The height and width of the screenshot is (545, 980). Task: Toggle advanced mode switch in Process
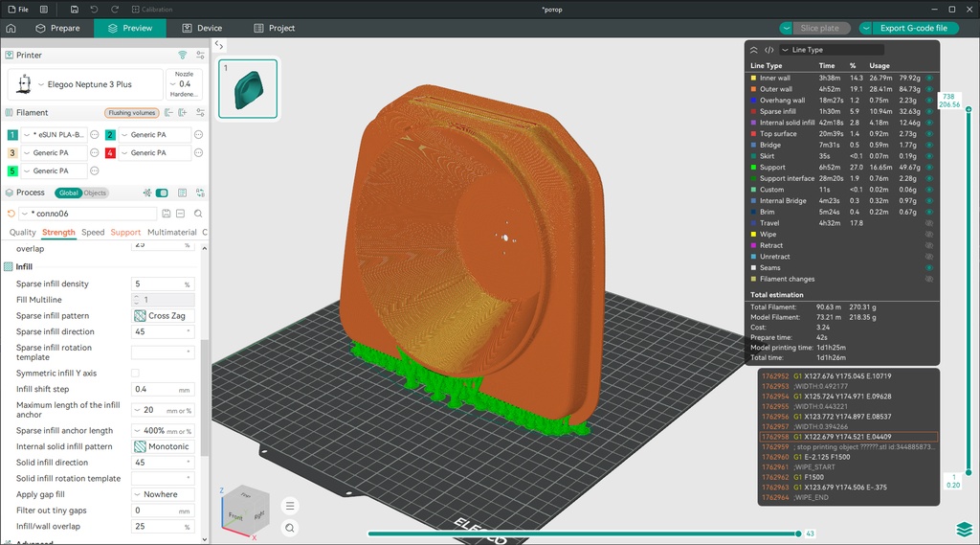pyautogui.click(x=162, y=193)
